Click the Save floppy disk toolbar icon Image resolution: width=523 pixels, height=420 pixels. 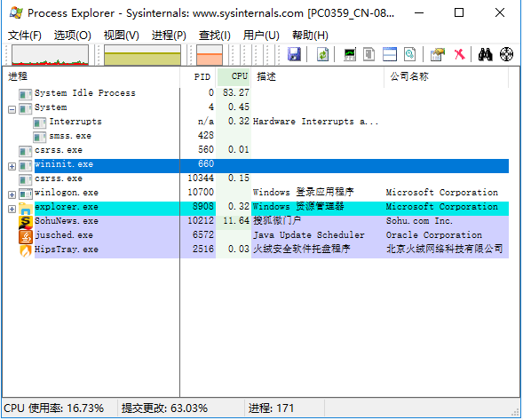[294, 54]
